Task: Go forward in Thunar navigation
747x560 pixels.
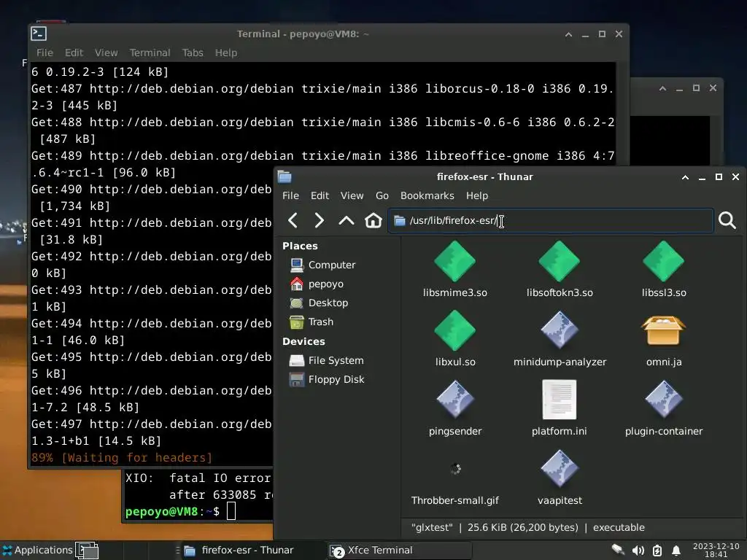Action: 320,220
